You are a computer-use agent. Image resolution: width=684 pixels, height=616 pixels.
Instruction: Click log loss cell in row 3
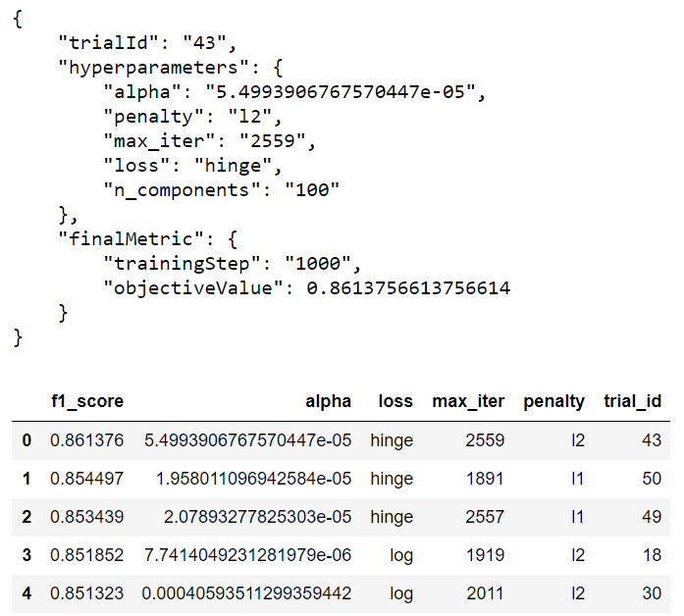[401, 556]
